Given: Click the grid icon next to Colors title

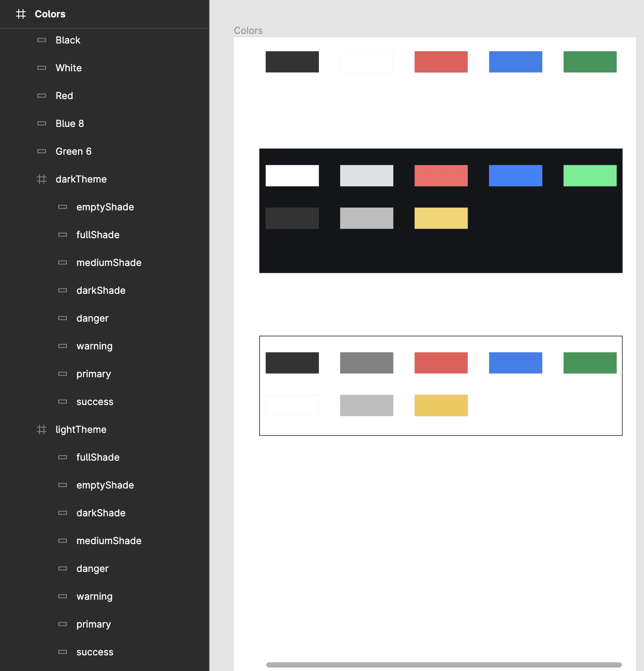Looking at the screenshot, I should point(20,13).
